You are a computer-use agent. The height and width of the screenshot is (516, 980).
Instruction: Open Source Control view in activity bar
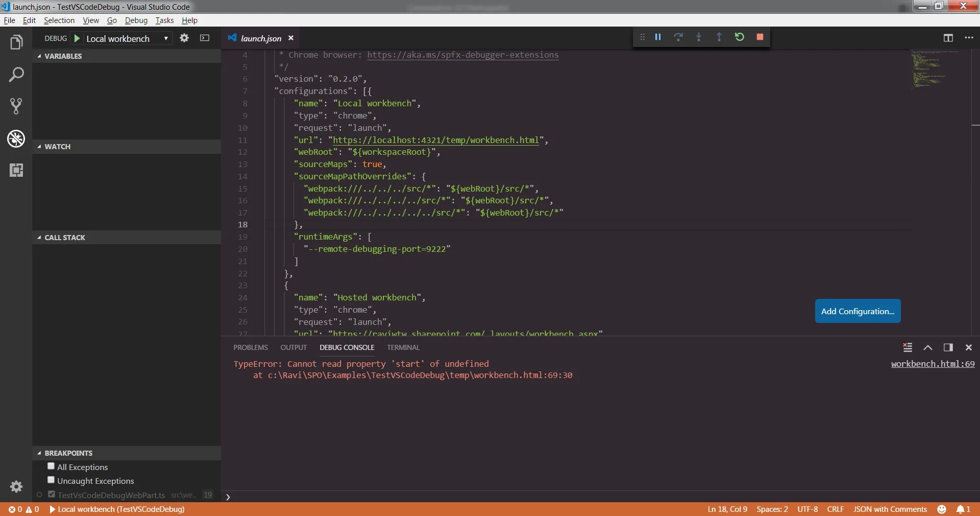click(16, 106)
